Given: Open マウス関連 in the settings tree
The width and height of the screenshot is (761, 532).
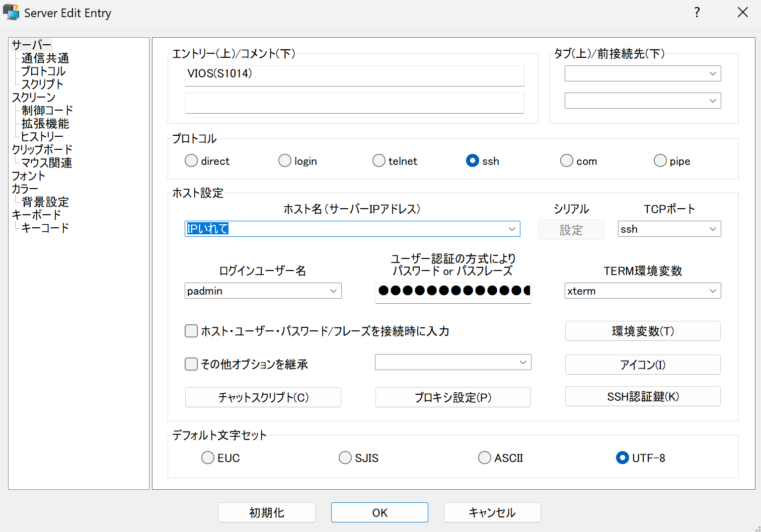Looking at the screenshot, I should 47,162.
